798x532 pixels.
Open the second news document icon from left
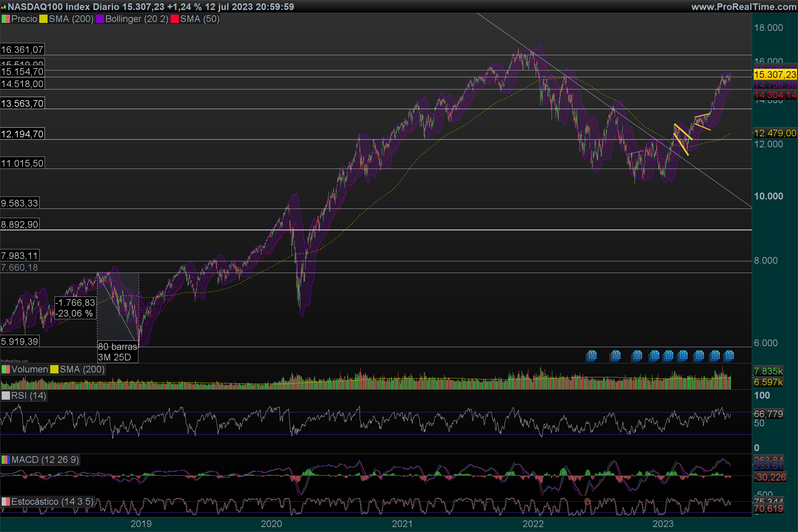coord(615,356)
